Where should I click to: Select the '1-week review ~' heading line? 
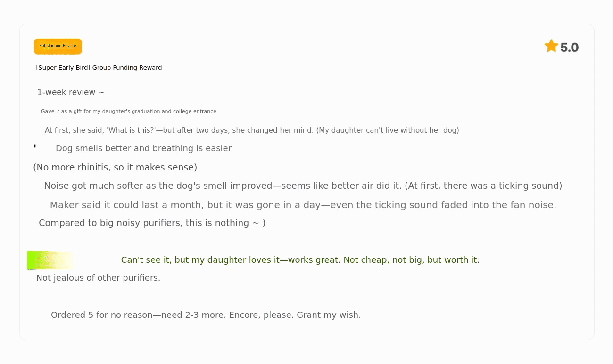(x=71, y=92)
